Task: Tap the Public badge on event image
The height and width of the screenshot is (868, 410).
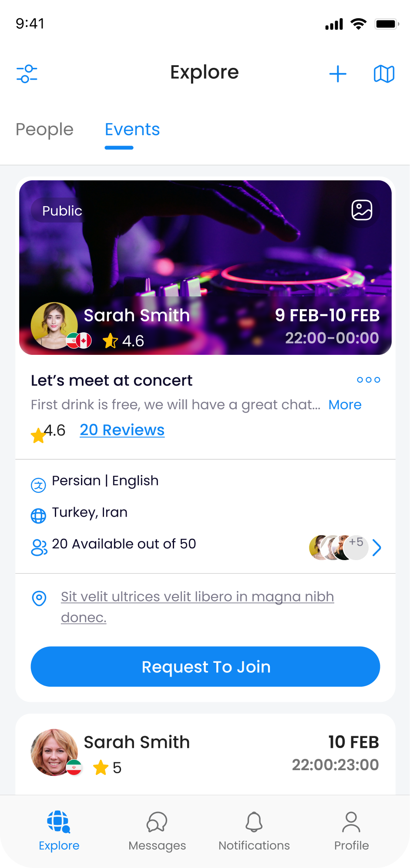Action: click(62, 211)
